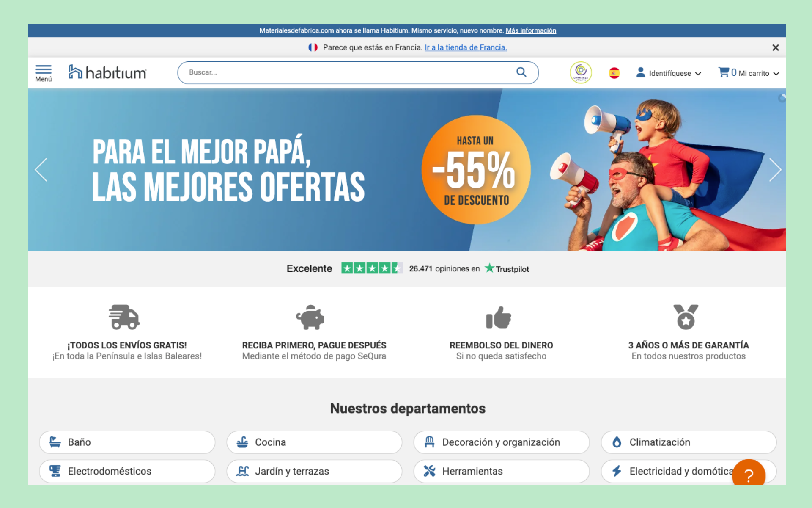Click the shopping cart icon
This screenshot has height=508, width=812.
[724, 72]
